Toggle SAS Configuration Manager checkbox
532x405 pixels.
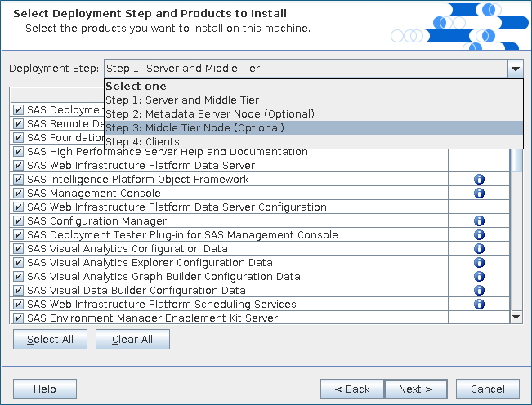[x=18, y=221]
